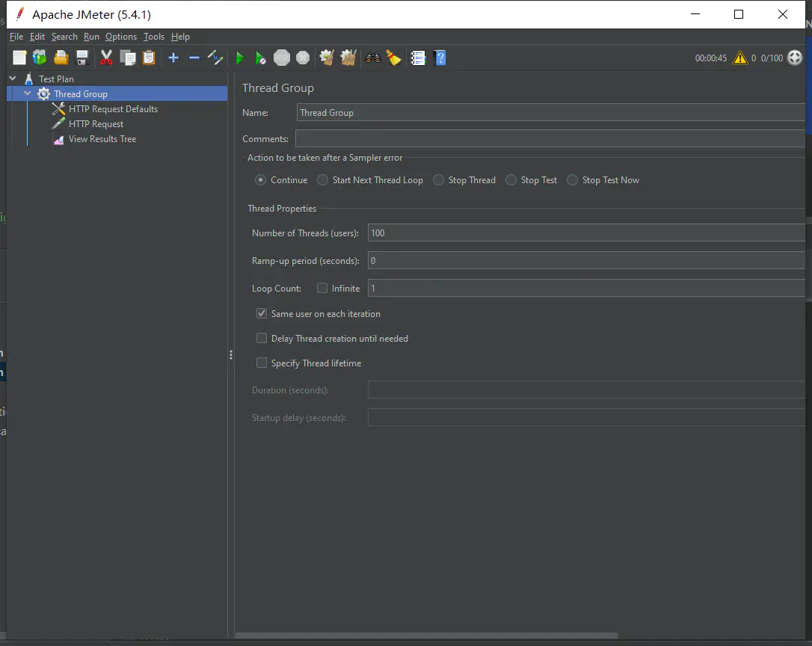Select HTTP Request Defaults in tree
812x646 pixels.
tap(113, 109)
